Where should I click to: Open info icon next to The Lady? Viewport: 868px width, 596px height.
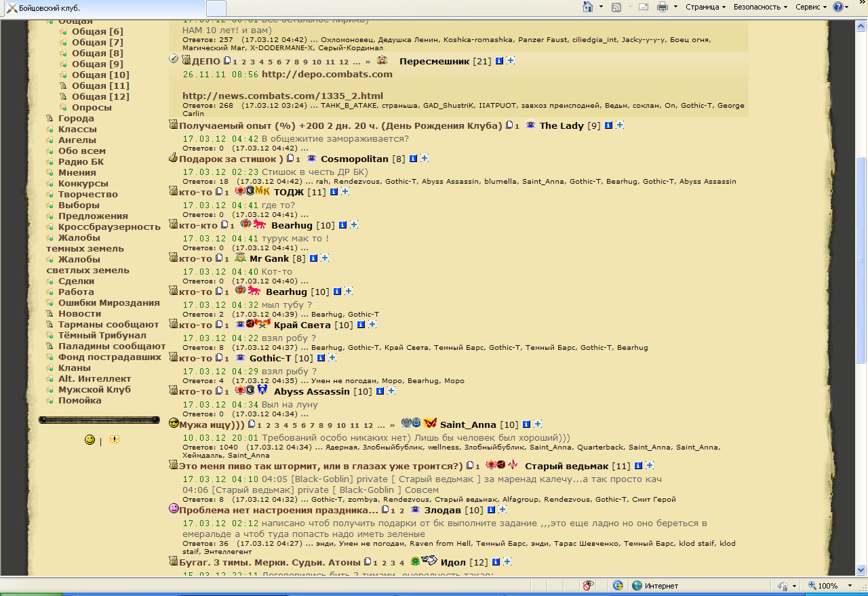(x=608, y=125)
